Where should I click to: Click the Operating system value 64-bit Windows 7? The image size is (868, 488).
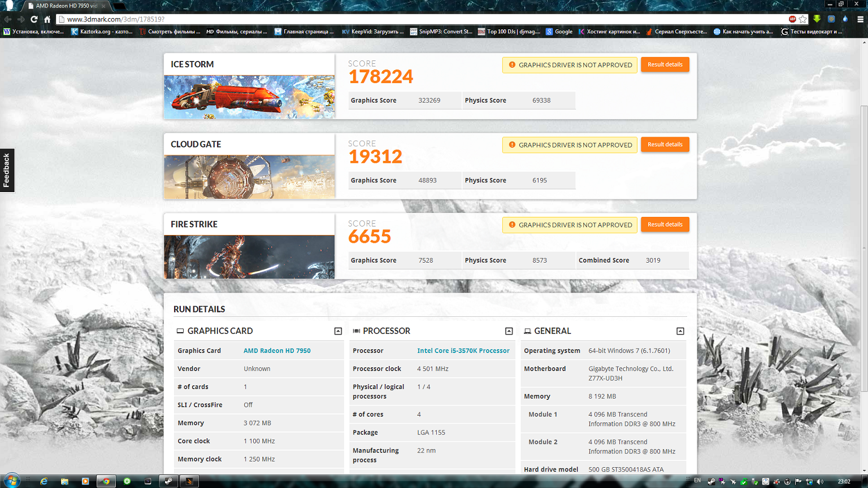630,351
